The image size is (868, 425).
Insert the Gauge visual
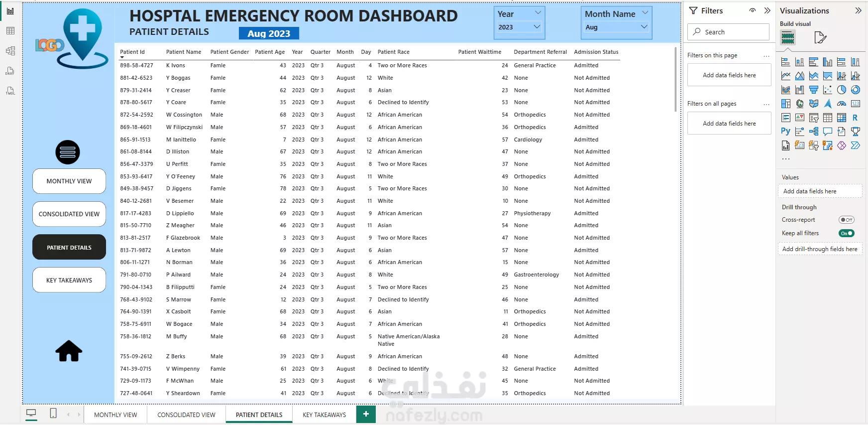842,104
